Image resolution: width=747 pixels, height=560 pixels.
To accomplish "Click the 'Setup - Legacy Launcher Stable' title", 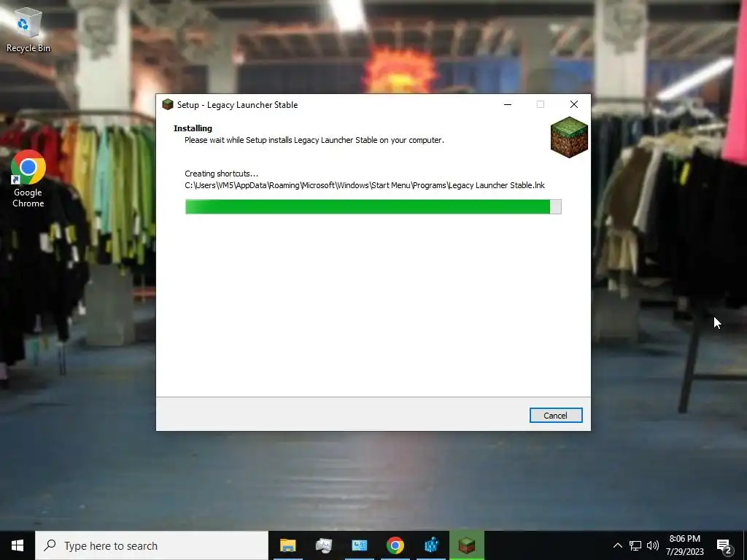I will coord(237,105).
